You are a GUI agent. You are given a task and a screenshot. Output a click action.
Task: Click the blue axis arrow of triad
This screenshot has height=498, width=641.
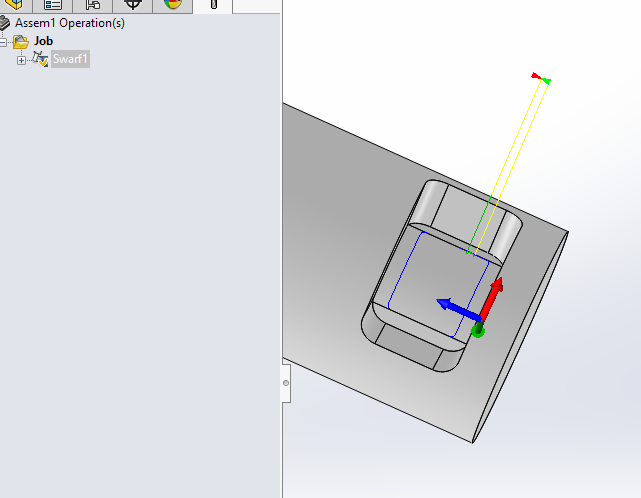coord(458,309)
